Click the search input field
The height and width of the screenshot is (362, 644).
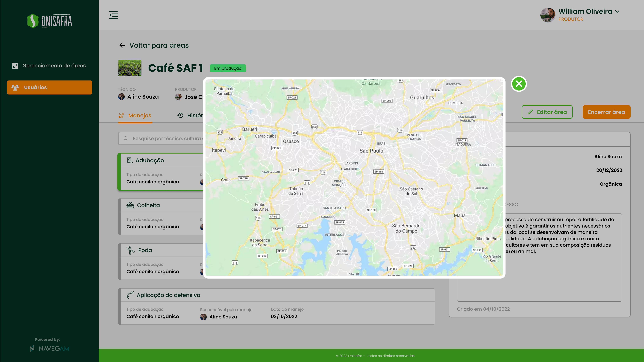pos(163,138)
